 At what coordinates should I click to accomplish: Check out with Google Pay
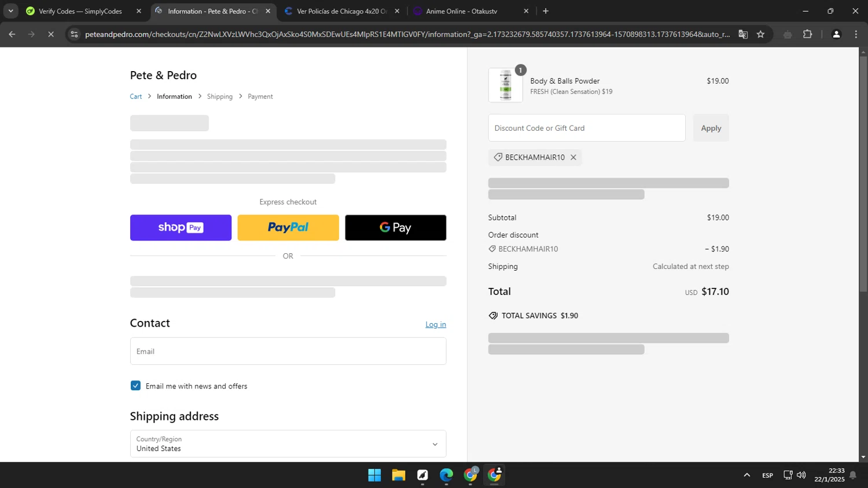pyautogui.click(x=396, y=228)
